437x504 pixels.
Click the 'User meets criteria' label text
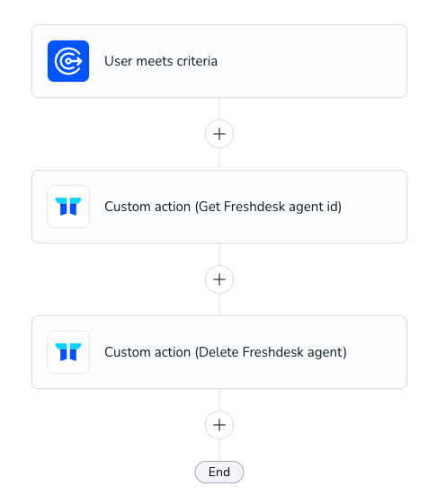tap(161, 61)
